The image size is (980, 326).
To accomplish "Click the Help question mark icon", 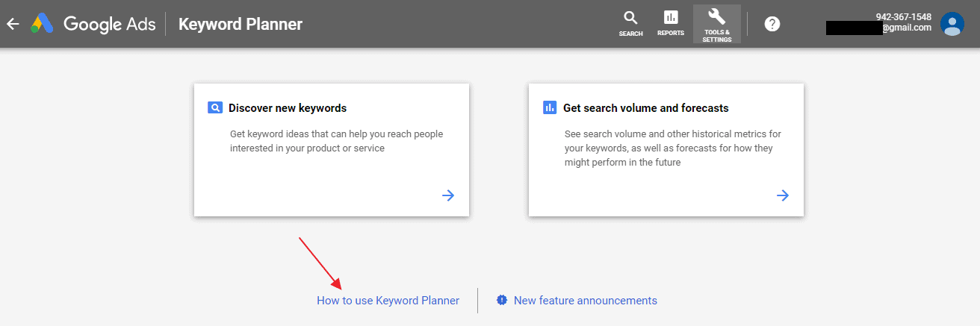I will tap(772, 24).
